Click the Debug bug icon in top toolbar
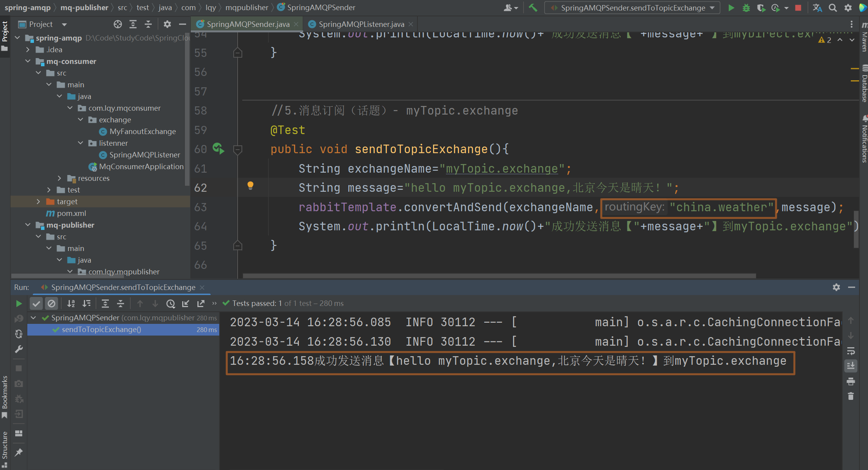Viewport: 868px width, 470px height. (746, 8)
